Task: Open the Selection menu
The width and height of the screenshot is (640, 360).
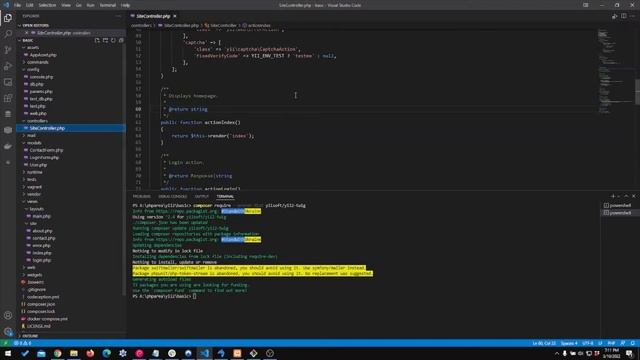Action: pos(47,5)
